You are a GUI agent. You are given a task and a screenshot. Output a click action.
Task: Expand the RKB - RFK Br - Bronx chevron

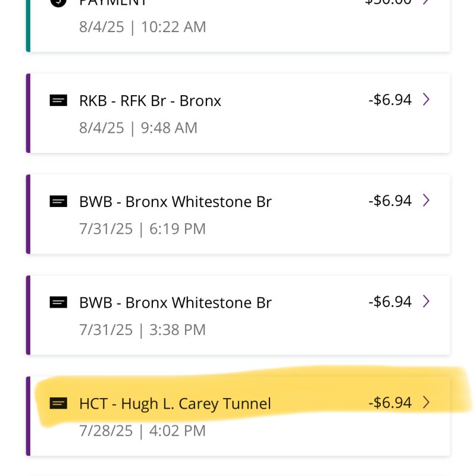coord(426,100)
